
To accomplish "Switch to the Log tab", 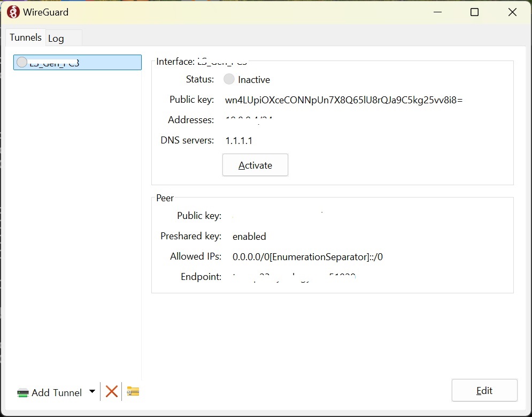I will click(56, 39).
